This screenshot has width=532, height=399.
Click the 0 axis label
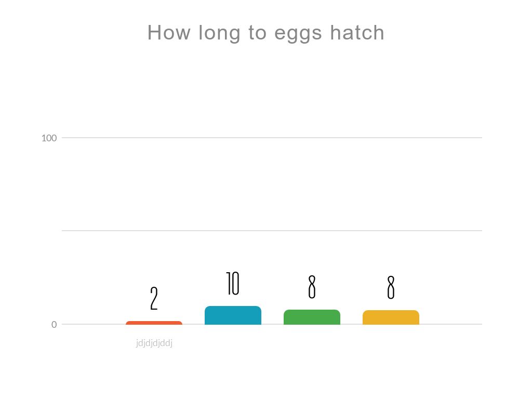[54, 325]
